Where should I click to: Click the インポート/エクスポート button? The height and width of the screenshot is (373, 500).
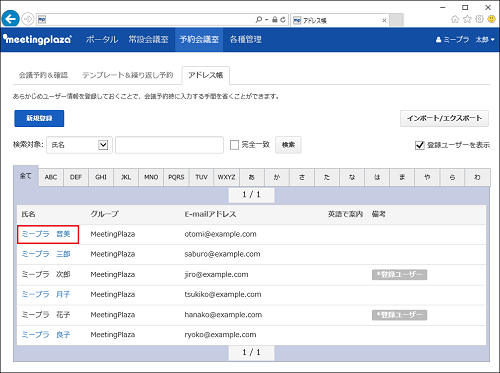pos(444,118)
